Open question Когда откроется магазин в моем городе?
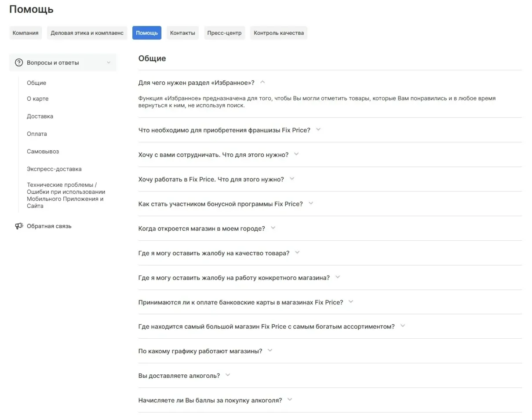The image size is (532, 420). [x=202, y=228]
